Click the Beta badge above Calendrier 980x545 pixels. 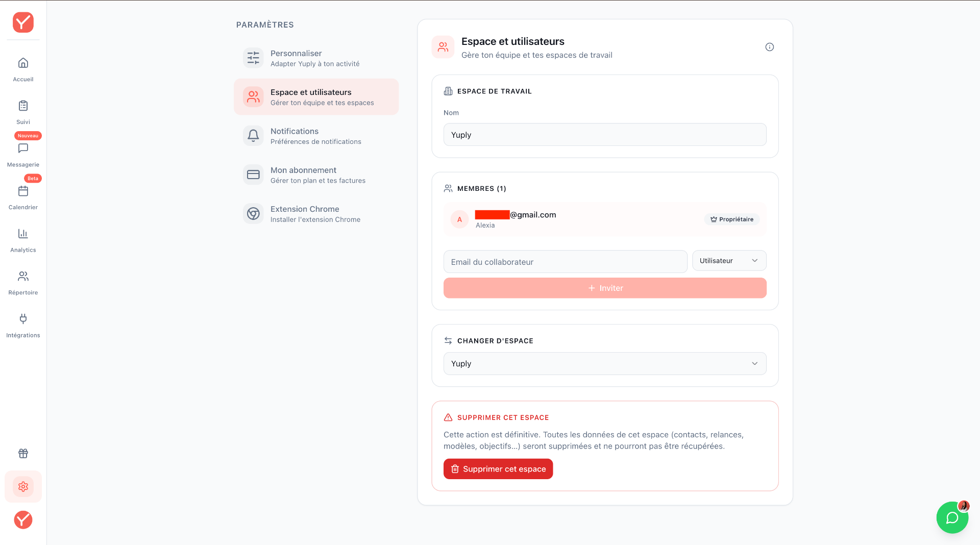pyautogui.click(x=33, y=179)
